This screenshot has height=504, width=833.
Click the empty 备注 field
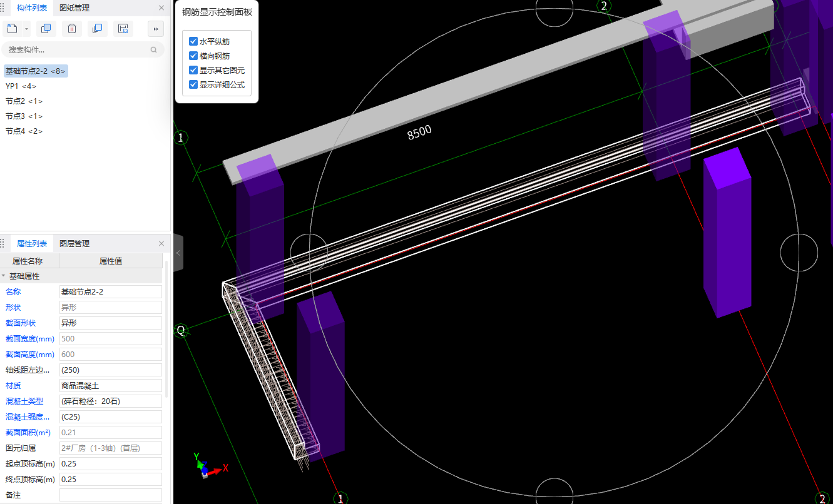111,495
